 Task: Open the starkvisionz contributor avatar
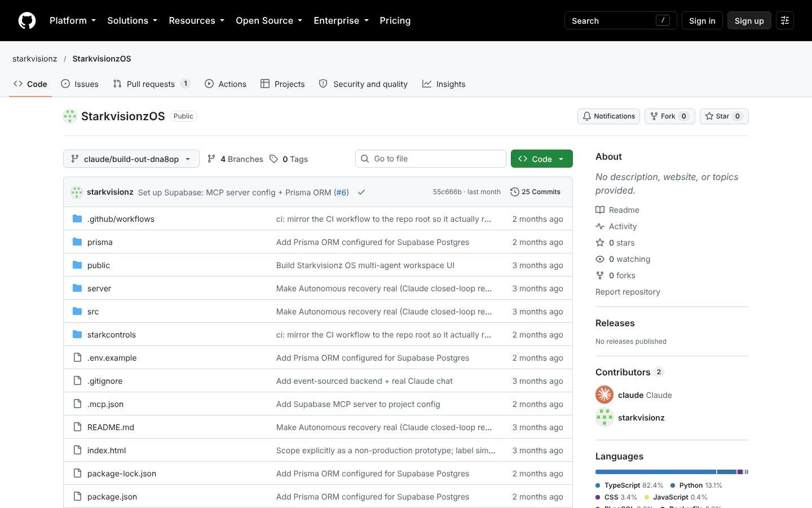click(x=604, y=418)
